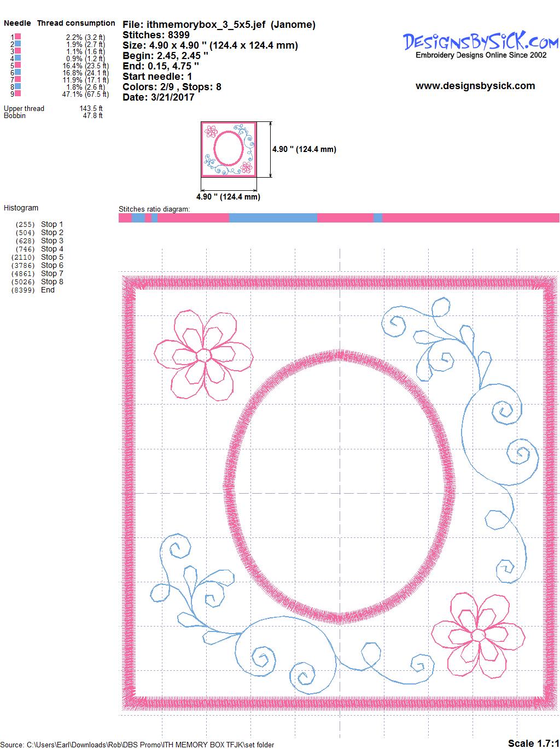Click the long blue segment in stitches ratio bar
Viewport: 560px width, 749px height.
pos(272,218)
